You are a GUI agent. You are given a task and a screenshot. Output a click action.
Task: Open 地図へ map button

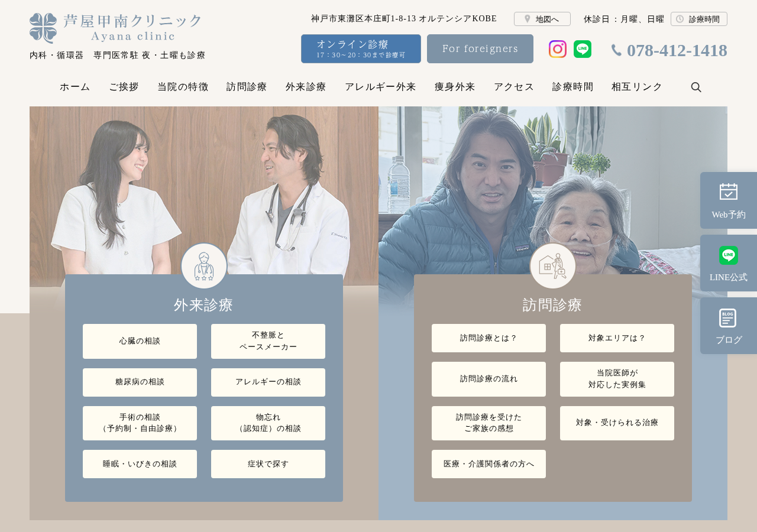click(542, 19)
